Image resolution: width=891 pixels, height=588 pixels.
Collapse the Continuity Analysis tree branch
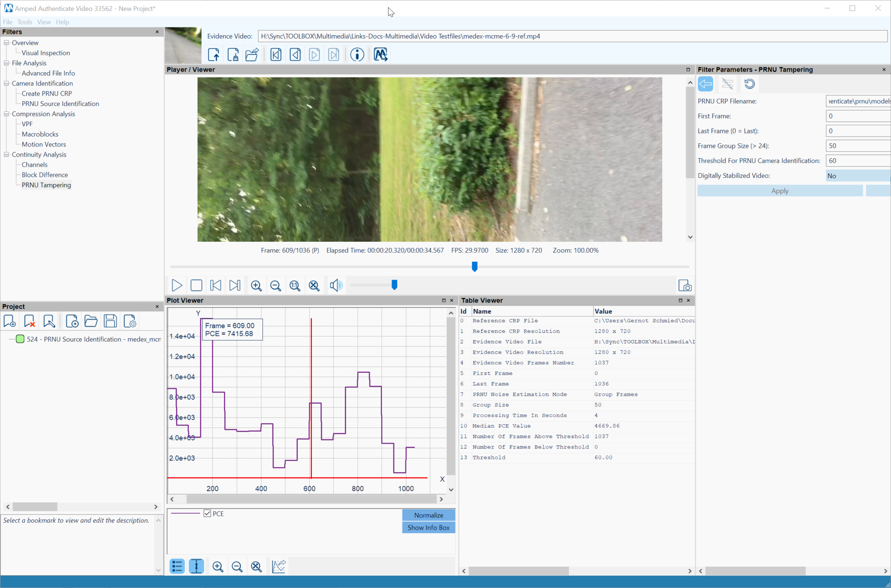(x=6, y=154)
